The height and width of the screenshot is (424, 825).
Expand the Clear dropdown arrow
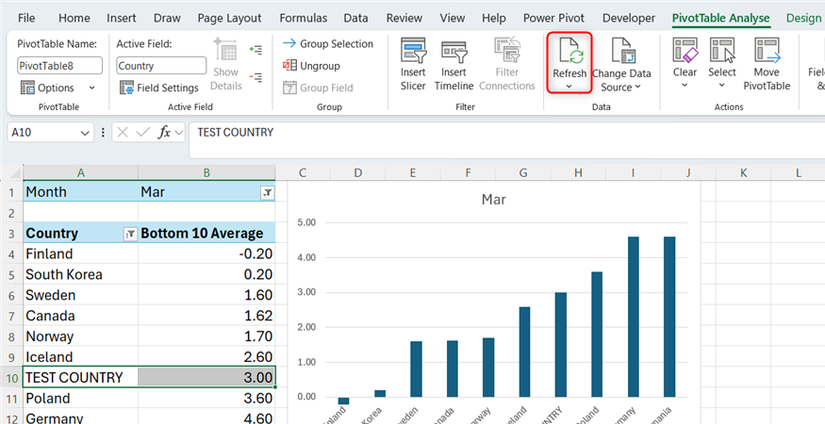685,85
